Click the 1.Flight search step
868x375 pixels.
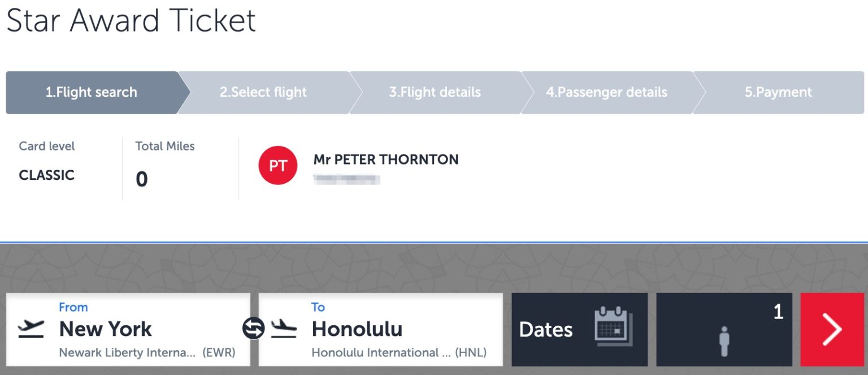click(92, 92)
